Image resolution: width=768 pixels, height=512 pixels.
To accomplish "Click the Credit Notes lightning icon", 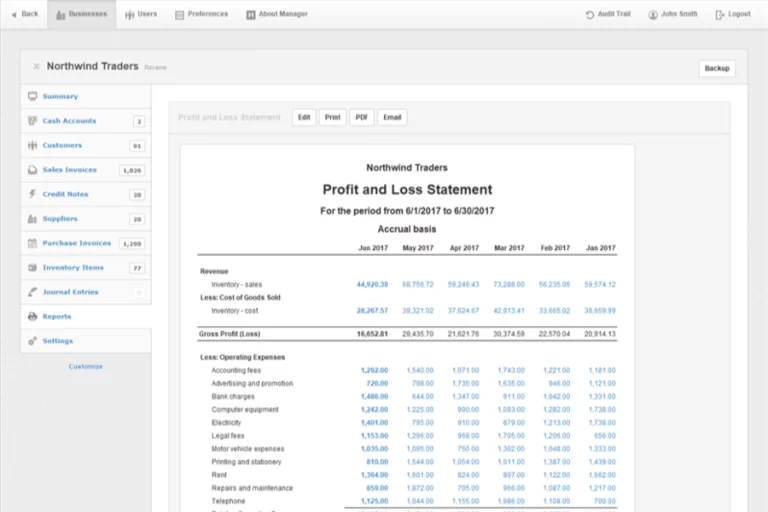I will (32, 194).
